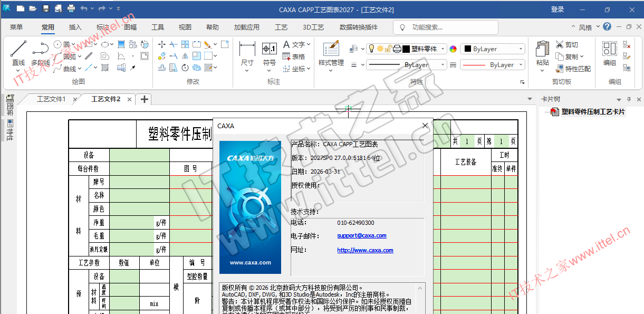
Task: Click the lineweight settings icon
Action: click(x=453, y=65)
